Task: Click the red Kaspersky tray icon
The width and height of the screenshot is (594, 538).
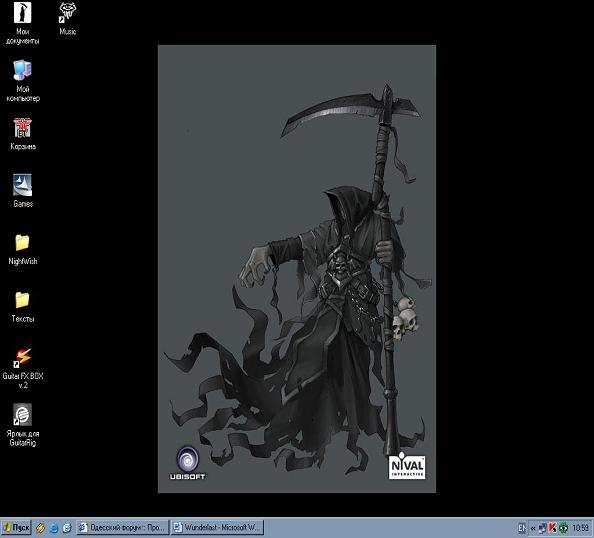Action: pyautogui.click(x=553, y=528)
